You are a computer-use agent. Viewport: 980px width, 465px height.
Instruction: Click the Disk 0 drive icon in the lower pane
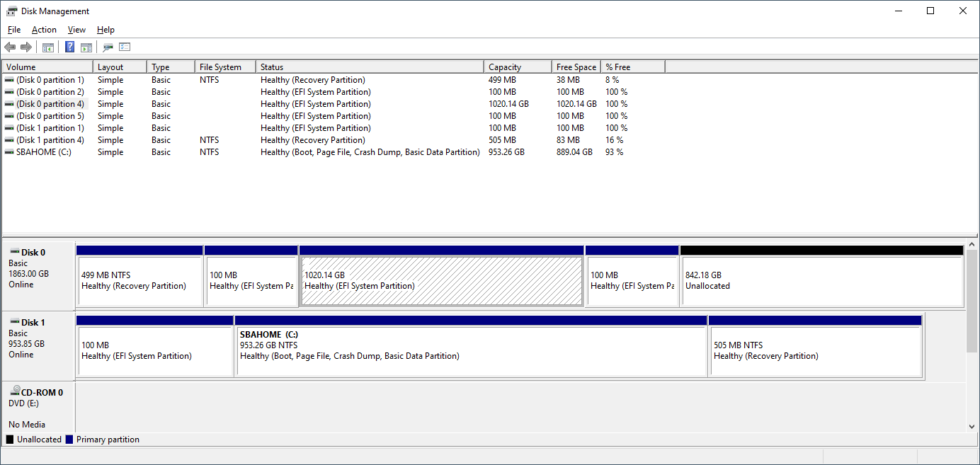(x=15, y=251)
